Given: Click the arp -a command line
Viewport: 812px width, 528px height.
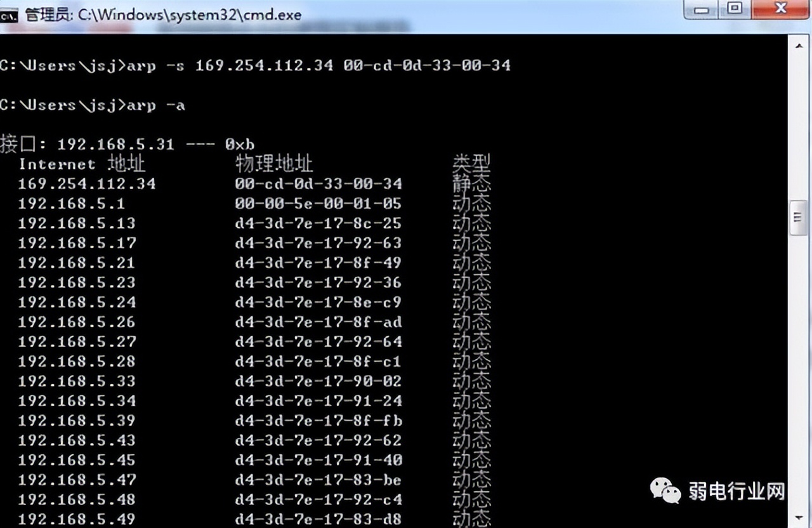Looking at the screenshot, I should pyautogui.click(x=93, y=105).
